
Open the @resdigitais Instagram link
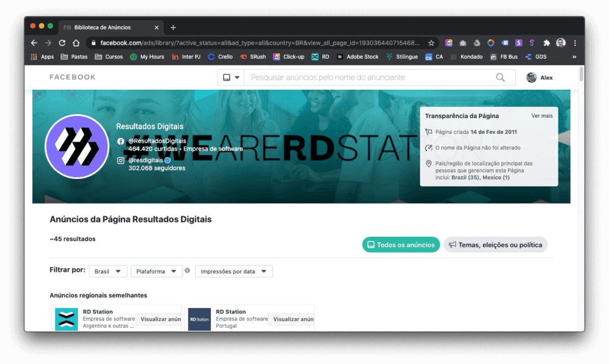[146, 160]
